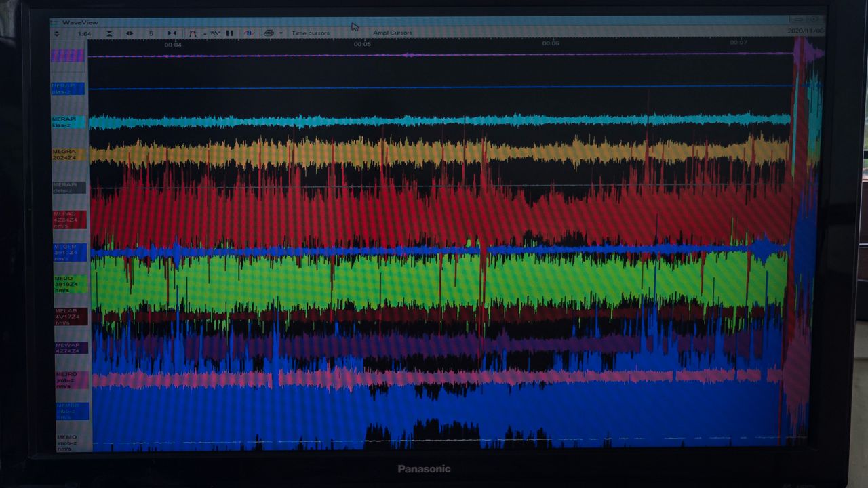Toggle Time cursors

point(310,33)
